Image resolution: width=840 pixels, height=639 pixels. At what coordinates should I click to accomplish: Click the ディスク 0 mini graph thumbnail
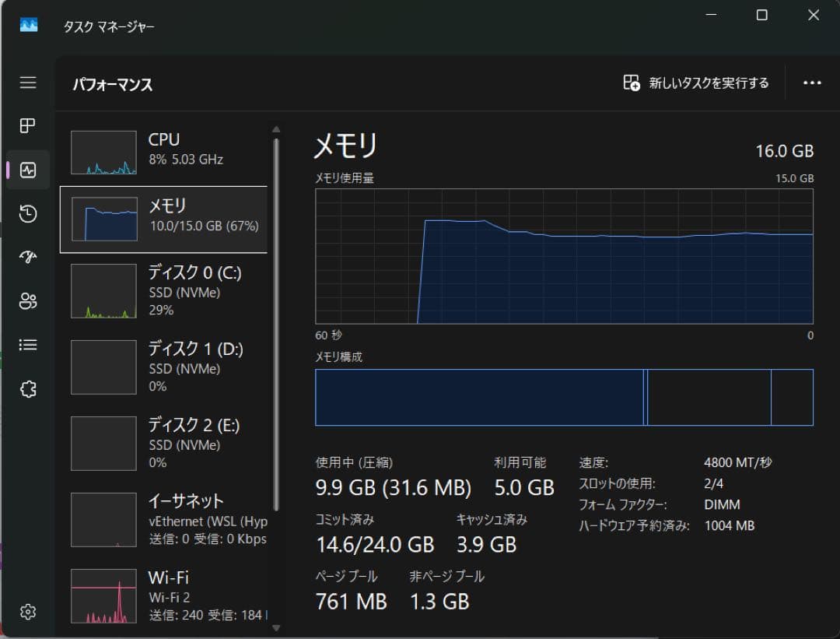tap(104, 291)
